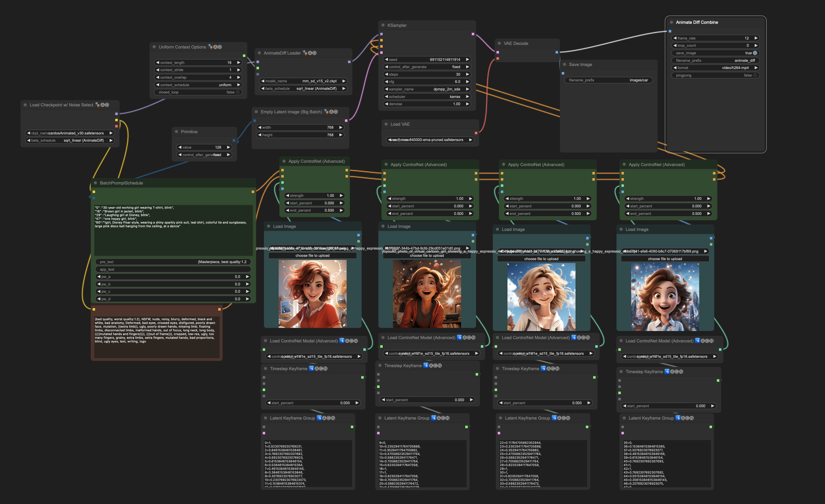The height and width of the screenshot is (504, 825).
Task: Adjust the cfg value slider in KSampler
Action: (427, 82)
